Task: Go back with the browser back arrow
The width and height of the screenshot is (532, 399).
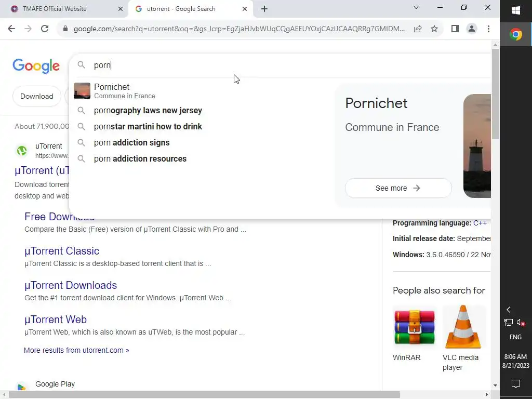Action: pos(11,29)
